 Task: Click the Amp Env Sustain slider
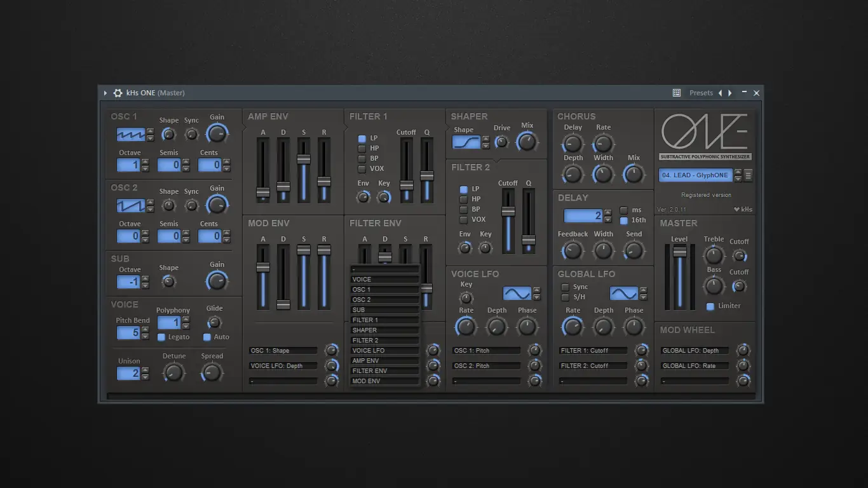click(x=304, y=170)
